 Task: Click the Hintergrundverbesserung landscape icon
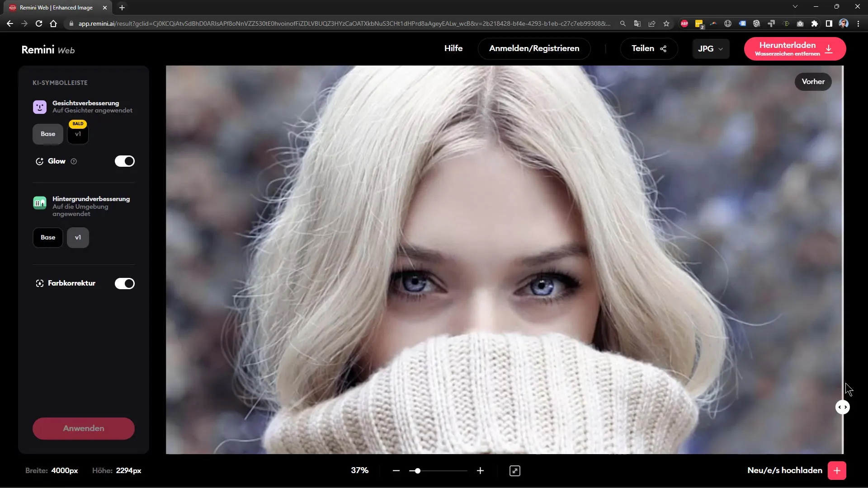40,203
